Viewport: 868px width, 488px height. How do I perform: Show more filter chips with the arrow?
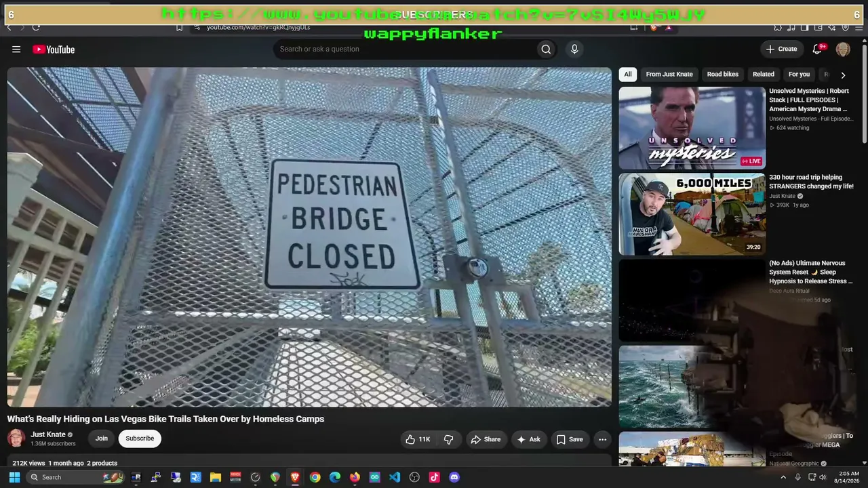843,75
